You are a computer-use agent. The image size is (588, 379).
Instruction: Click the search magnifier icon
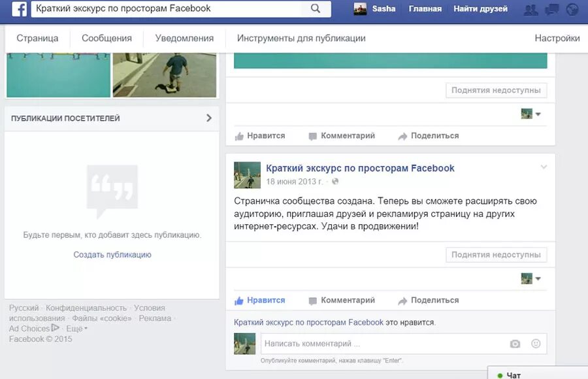[x=316, y=8]
